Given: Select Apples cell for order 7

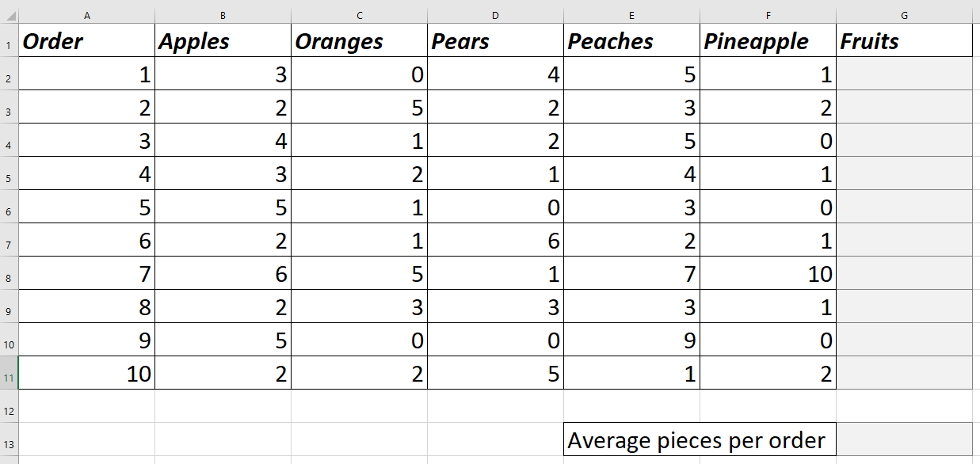Looking at the screenshot, I should coord(223,274).
